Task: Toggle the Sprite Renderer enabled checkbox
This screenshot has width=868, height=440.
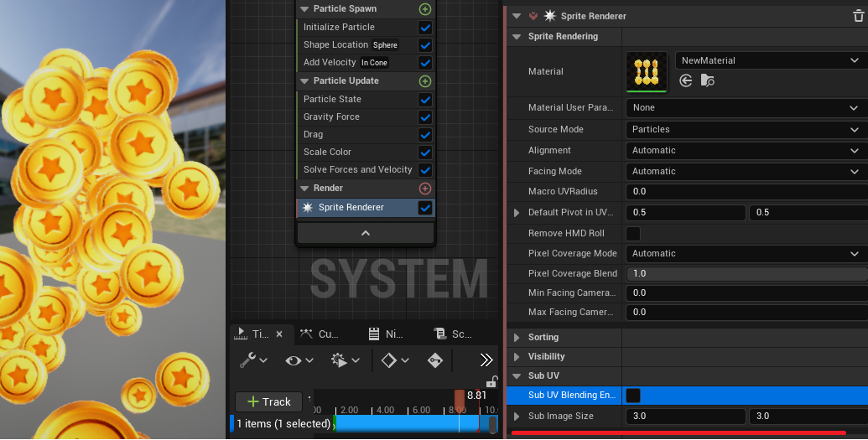Action: [x=425, y=208]
